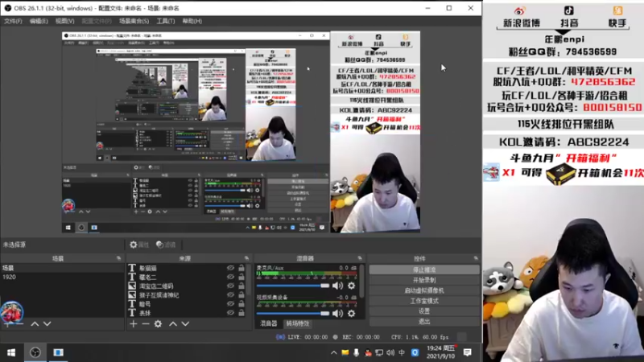The width and height of the screenshot is (644, 362).
Task: Select the 场景 scene in the scenes list
Action: (62, 268)
